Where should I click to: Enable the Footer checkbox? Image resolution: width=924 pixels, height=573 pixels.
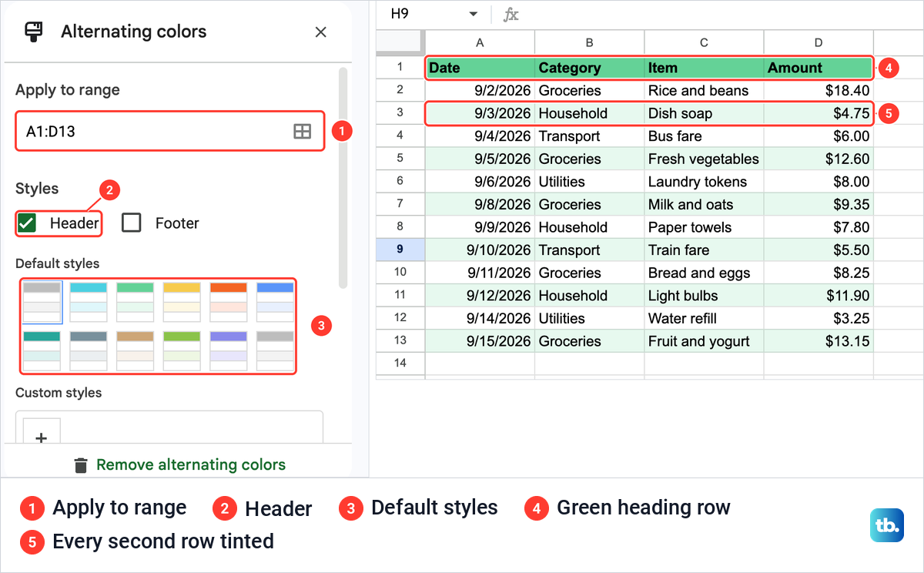[132, 223]
